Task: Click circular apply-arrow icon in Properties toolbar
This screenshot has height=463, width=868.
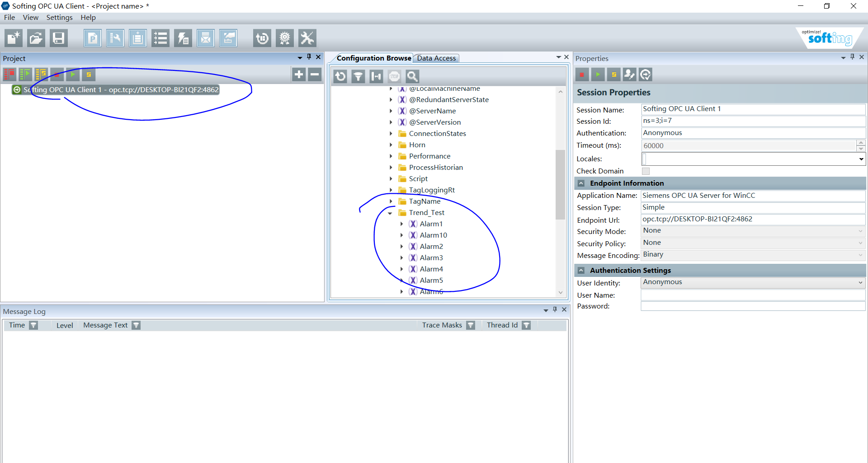Action: pyautogui.click(x=646, y=75)
